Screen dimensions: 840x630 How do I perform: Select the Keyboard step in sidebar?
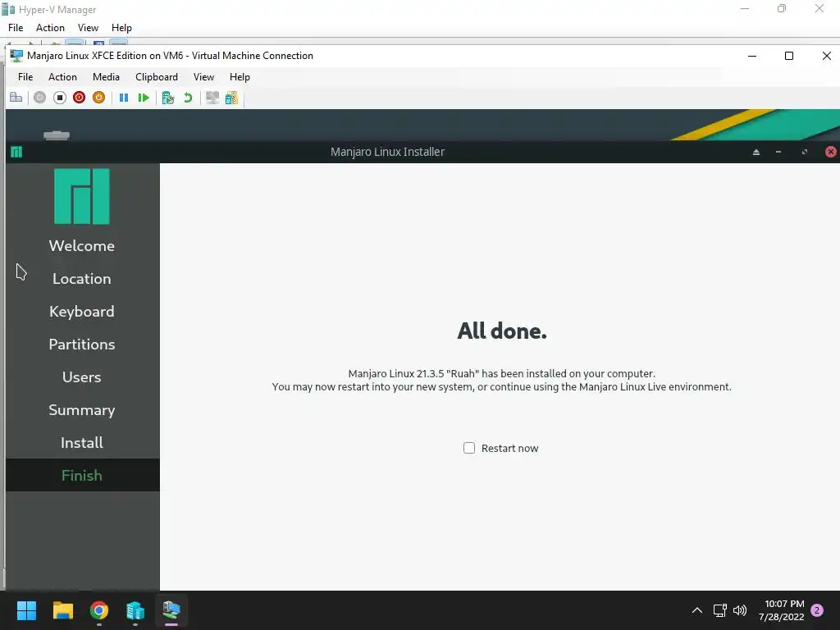(82, 311)
